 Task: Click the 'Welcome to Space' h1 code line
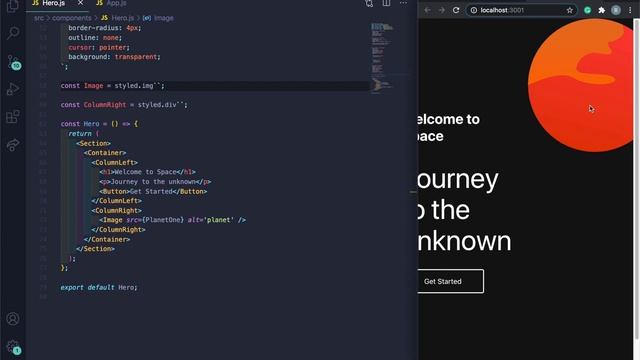[147, 172]
